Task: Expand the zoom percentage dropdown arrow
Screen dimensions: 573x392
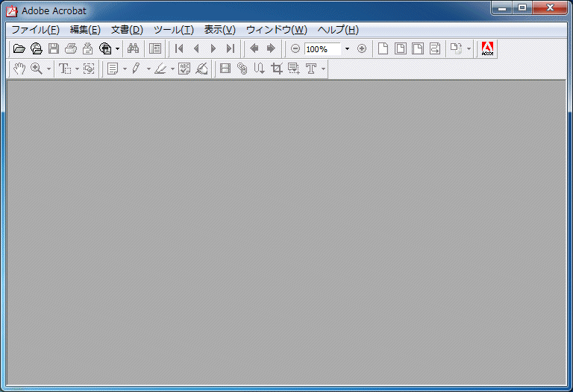Action: coord(347,49)
